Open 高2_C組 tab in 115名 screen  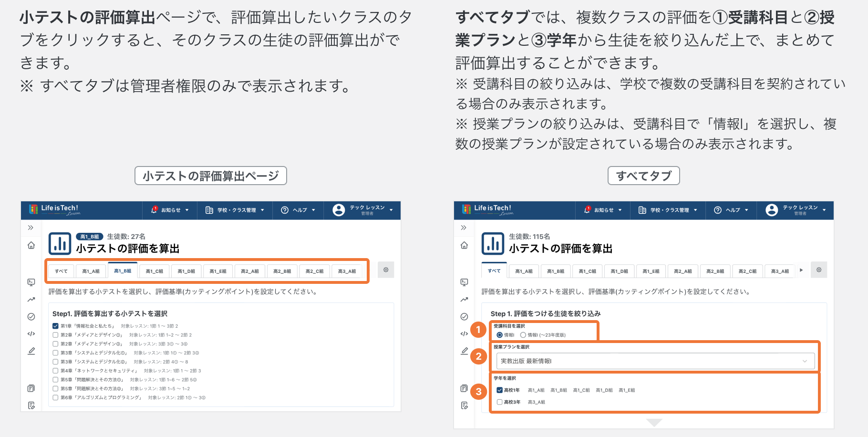coord(747,271)
